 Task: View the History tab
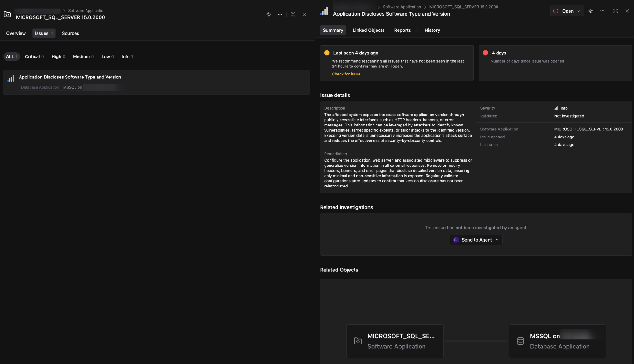[x=432, y=30]
